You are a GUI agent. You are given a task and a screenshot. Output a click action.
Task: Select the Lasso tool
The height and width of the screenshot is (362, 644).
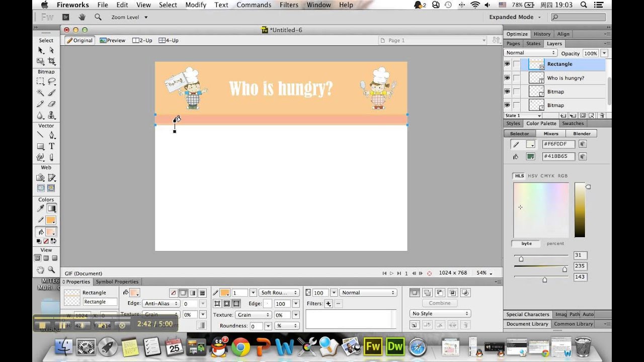[51, 81]
